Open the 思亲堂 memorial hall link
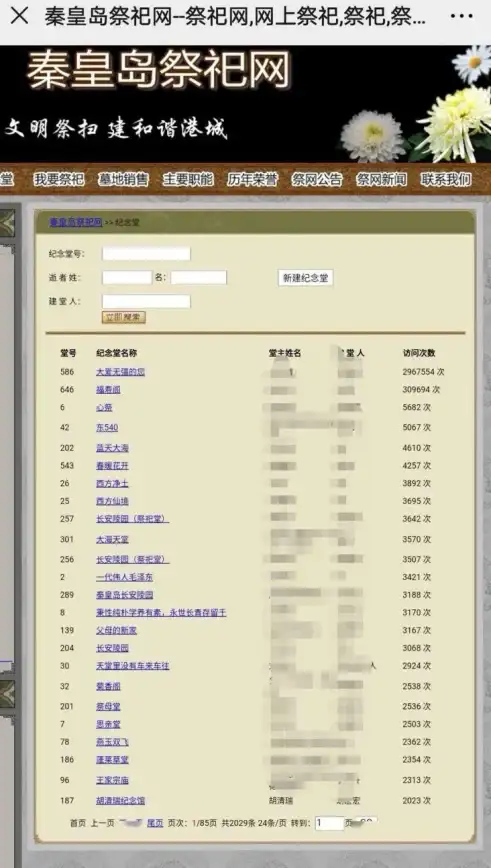 (108, 724)
